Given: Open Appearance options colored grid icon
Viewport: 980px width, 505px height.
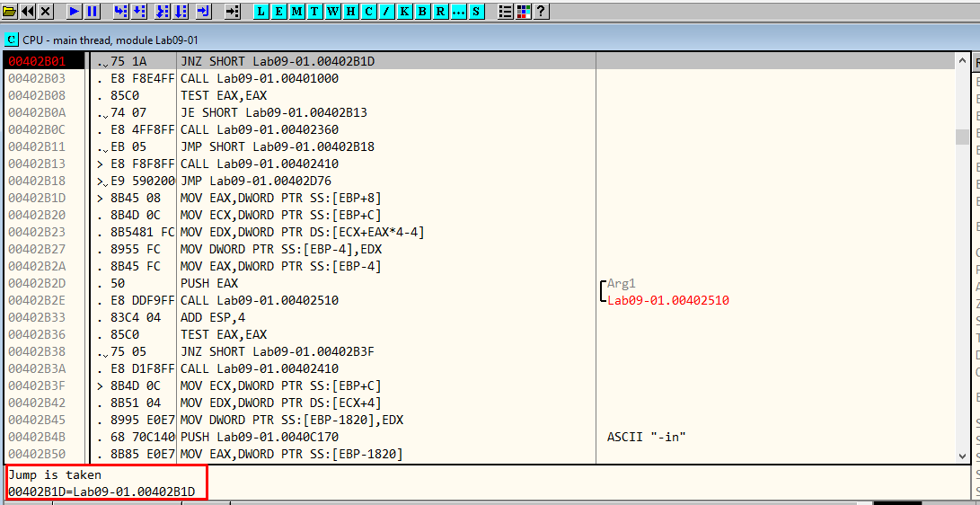Looking at the screenshot, I should [x=523, y=11].
